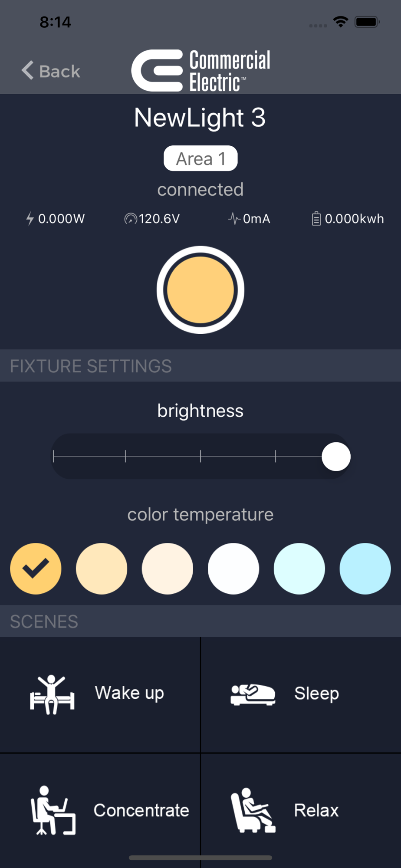This screenshot has width=401, height=868.
Task: Toggle the light power circle button
Action: pos(200,290)
